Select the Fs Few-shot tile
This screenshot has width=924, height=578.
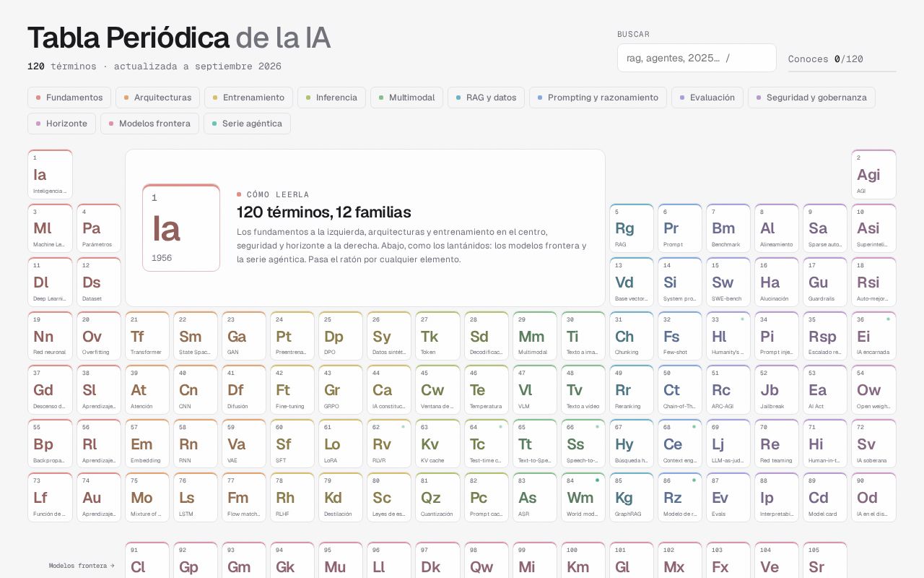click(680, 336)
